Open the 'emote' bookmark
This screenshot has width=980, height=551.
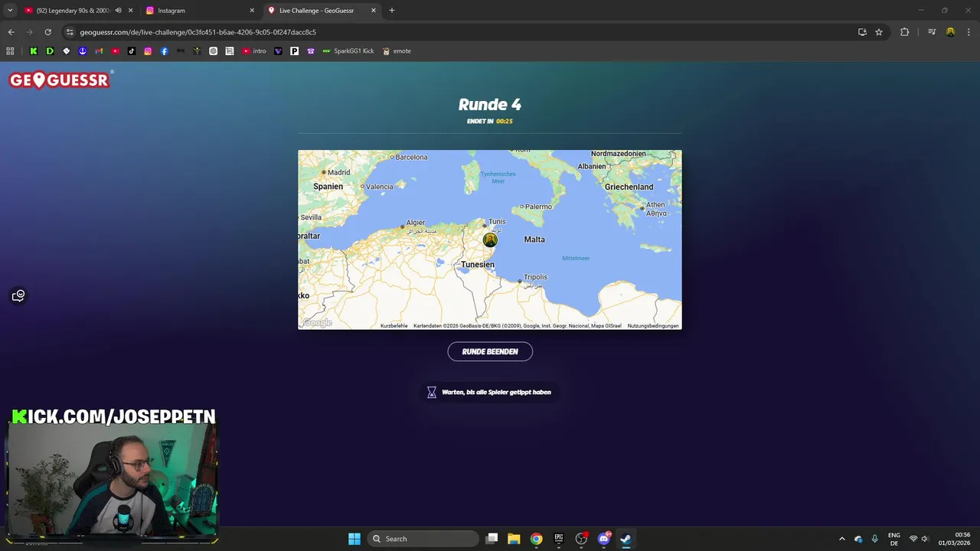point(397,51)
